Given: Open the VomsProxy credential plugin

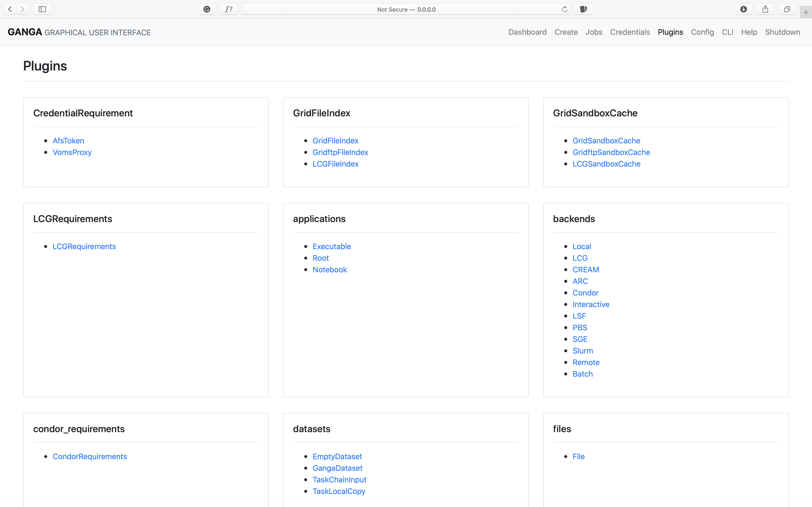Looking at the screenshot, I should pos(72,152).
